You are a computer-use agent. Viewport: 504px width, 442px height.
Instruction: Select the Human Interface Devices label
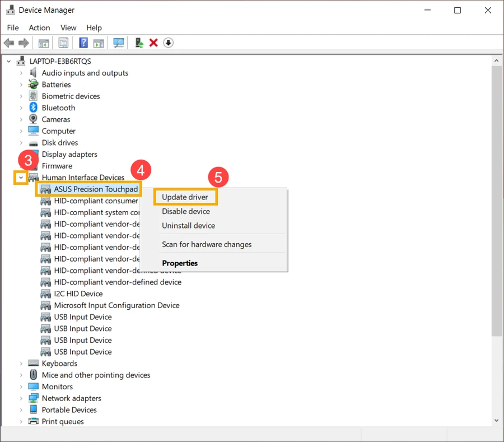(x=83, y=178)
